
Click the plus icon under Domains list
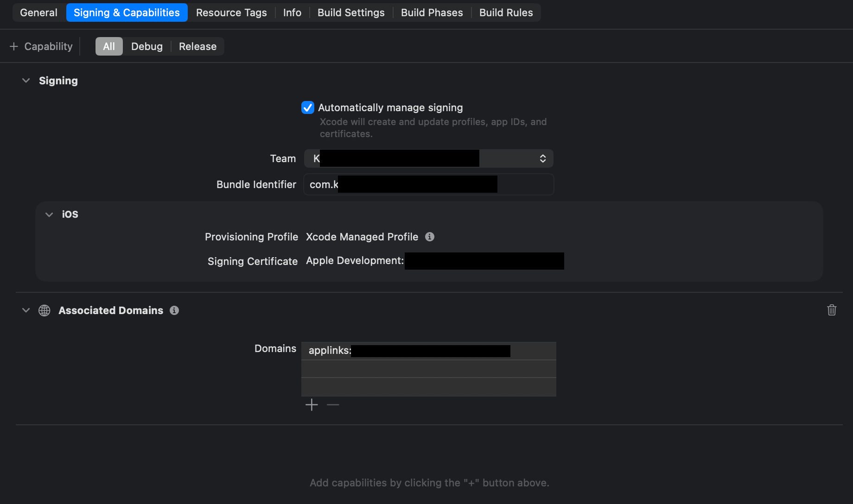(x=312, y=405)
